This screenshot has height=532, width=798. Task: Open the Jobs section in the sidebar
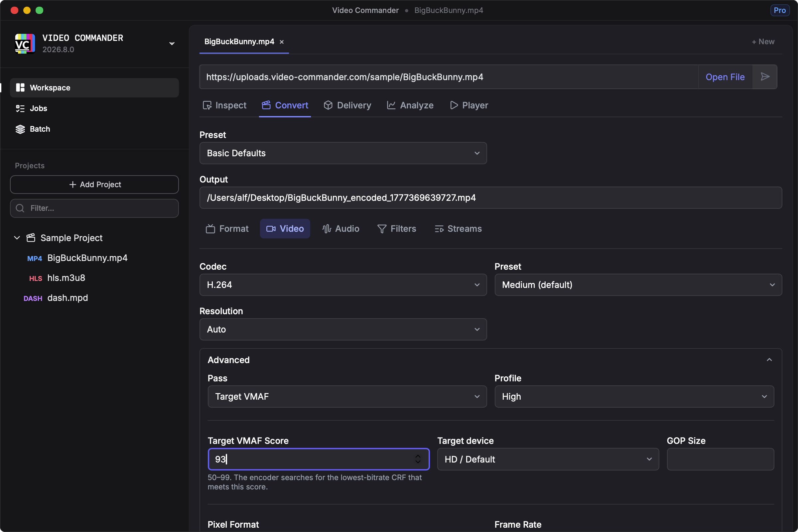pos(38,108)
